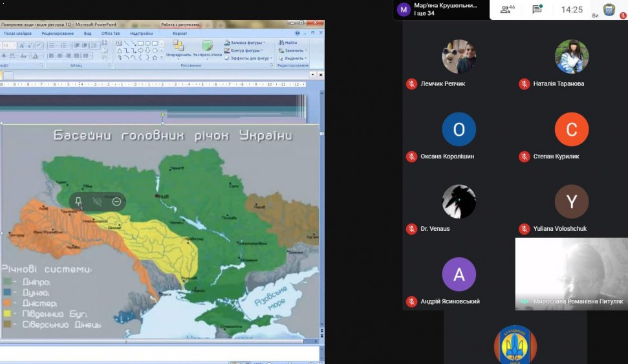Switch to the Формат ribbon tab

[x=179, y=33]
